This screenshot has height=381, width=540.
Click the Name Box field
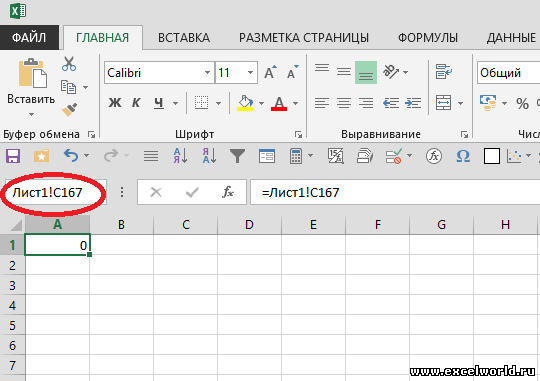[56, 192]
